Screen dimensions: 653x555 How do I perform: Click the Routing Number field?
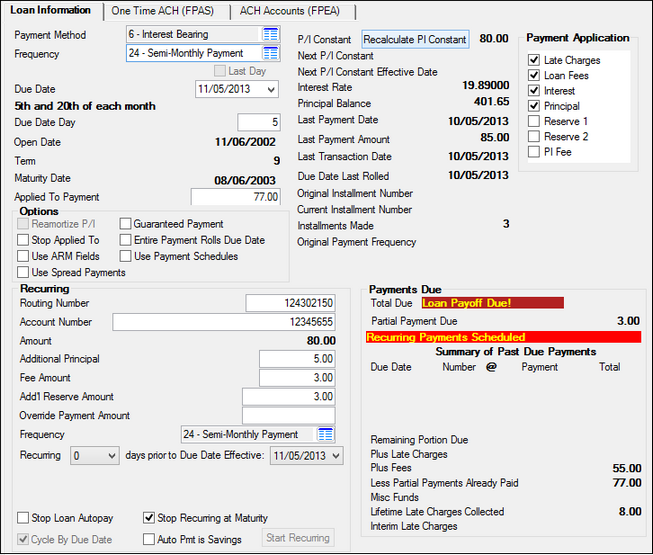pos(290,303)
